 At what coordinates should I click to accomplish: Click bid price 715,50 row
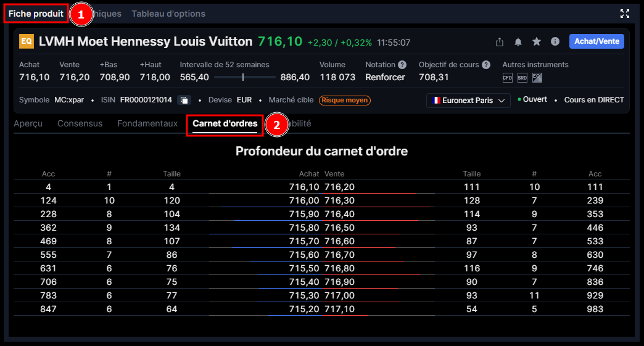pyautogui.click(x=304, y=268)
